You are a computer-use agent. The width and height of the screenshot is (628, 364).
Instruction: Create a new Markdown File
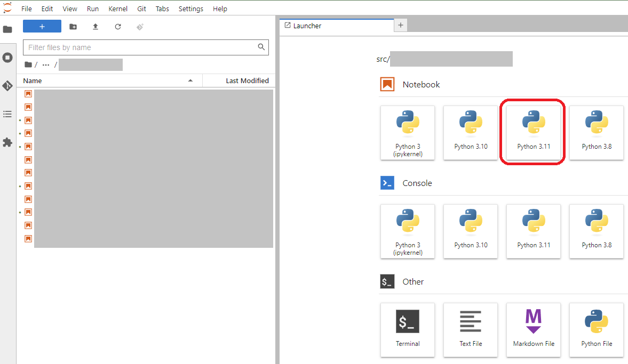click(534, 330)
